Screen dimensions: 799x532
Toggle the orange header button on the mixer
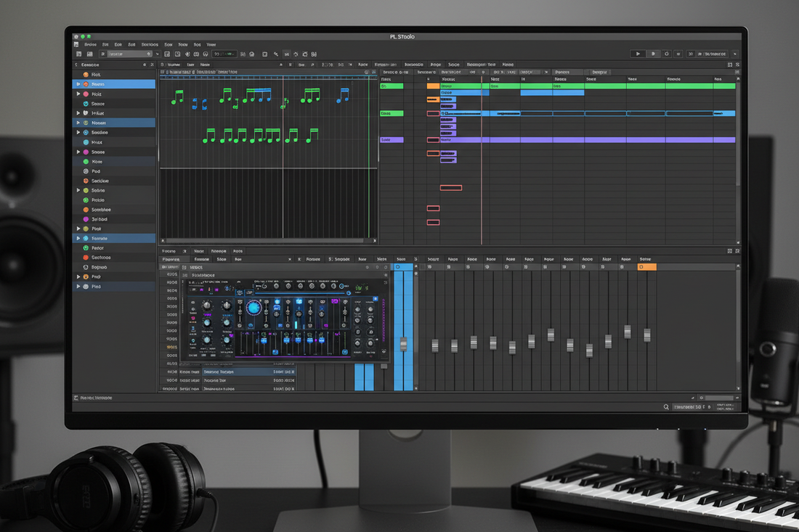646,267
